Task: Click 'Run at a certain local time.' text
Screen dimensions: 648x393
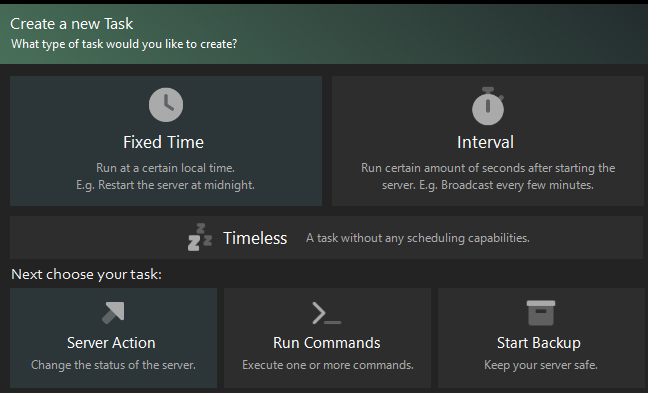Action: coord(165,168)
